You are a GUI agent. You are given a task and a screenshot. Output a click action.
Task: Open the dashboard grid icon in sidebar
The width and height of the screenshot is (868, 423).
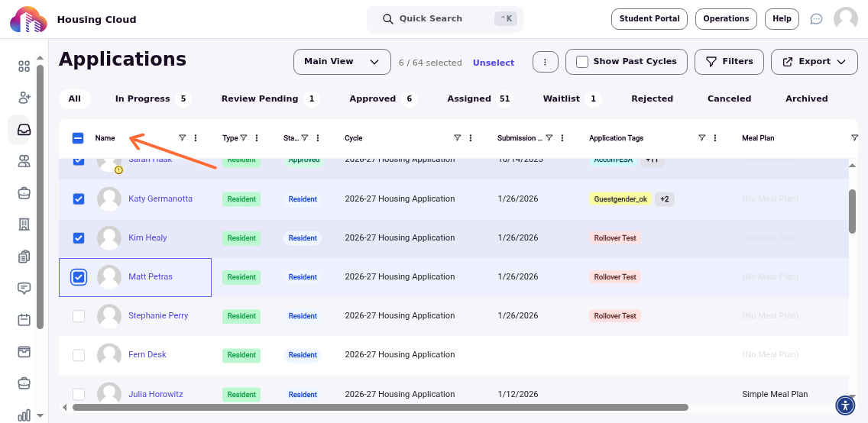point(24,66)
